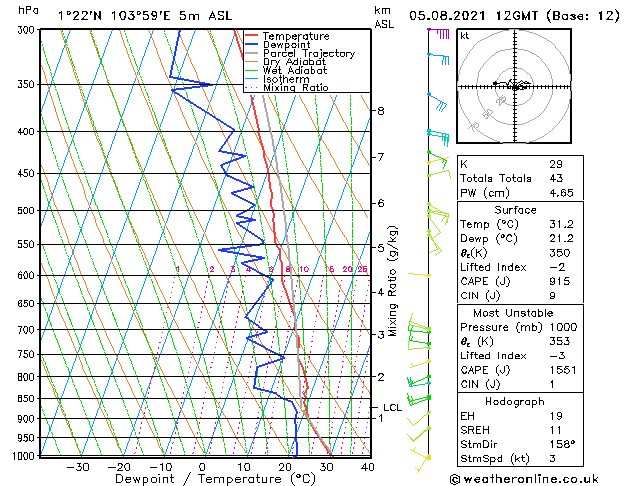Click the hPa unit label
This screenshot has height=486, width=629.
28,10
